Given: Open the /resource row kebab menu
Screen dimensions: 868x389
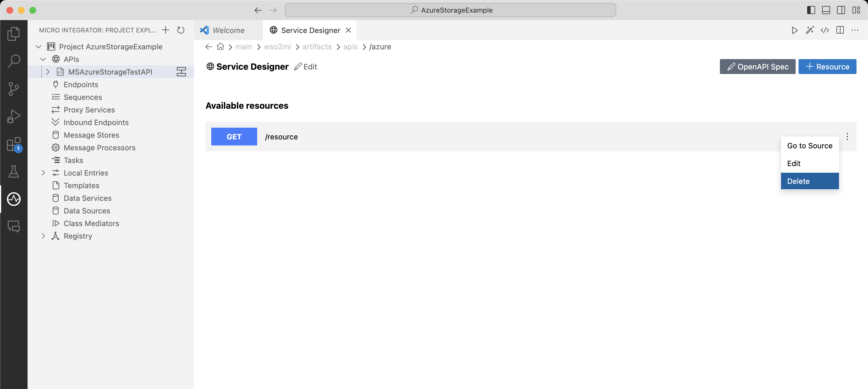Looking at the screenshot, I should [x=847, y=136].
